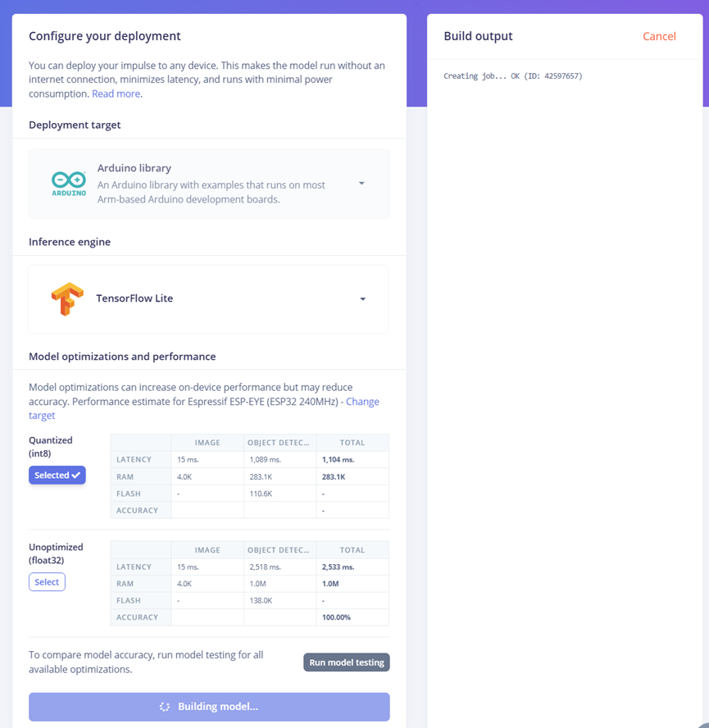
Task: Click the Unoptimized RAM total 1.0M cell
Action: (330, 584)
